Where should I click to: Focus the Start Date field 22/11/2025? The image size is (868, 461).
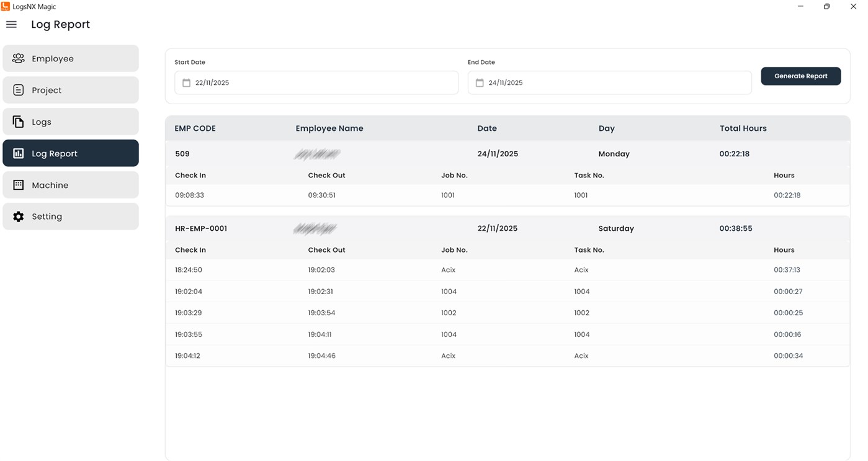[316, 83]
